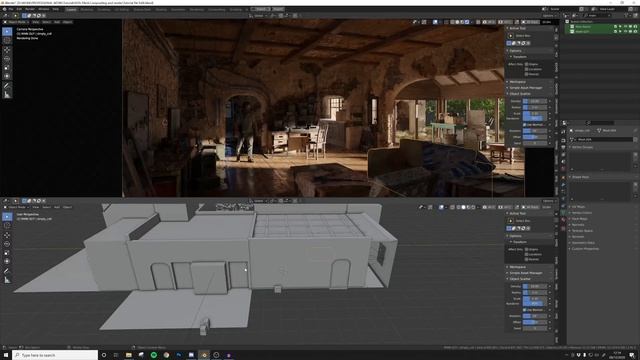Viewport: 640px width, 360px height.
Task: Select the Measure tool in top viewport
Action: pos(7,95)
